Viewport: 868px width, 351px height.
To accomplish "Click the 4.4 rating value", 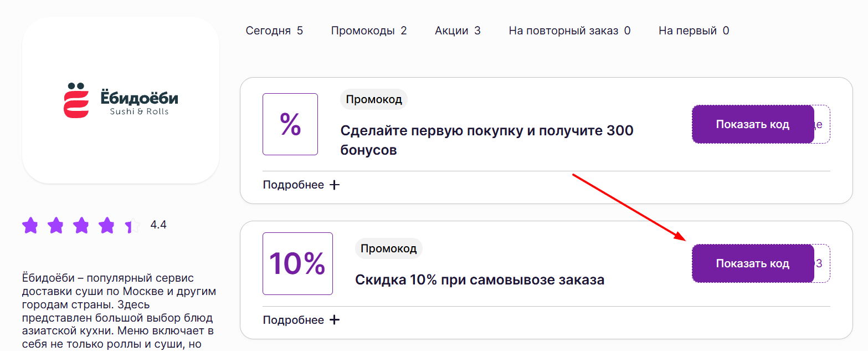I will coord(158,225).
